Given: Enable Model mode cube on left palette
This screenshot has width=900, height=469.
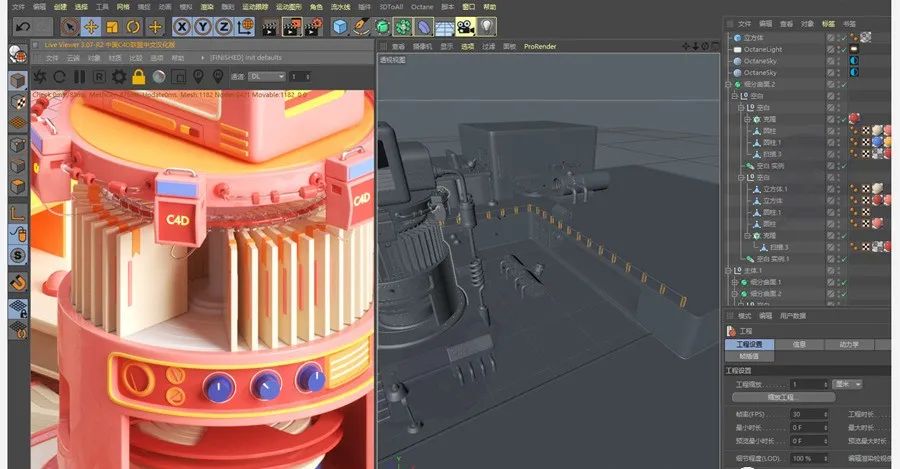Looking at the screenshot, I should click(18, 81).
